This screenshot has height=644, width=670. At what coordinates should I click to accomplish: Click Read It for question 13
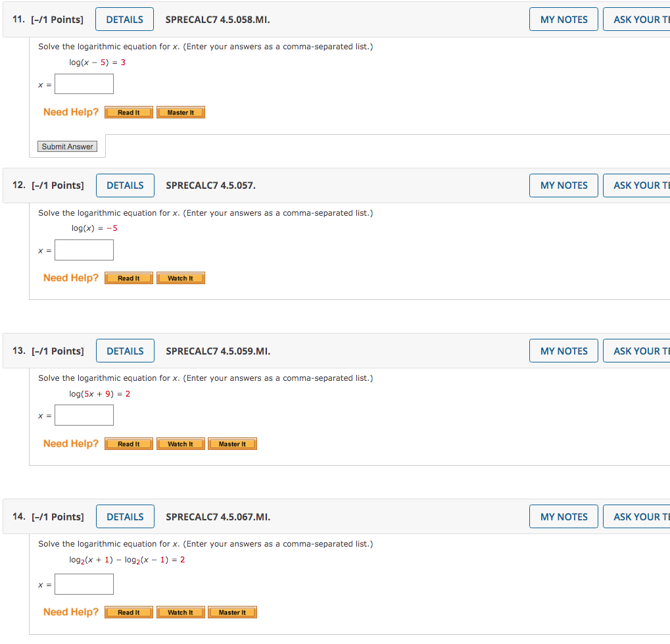click(128, 443)
